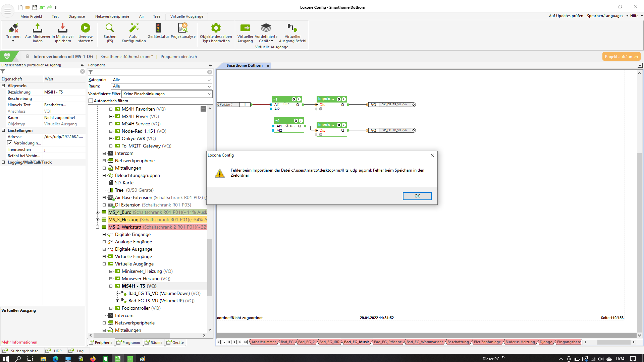The width and height of the screenshot is (644, 362).
Task: Open the Netzwerkperipherie ribbon tab
Action: pyautogui.click(x=112, y=16)
